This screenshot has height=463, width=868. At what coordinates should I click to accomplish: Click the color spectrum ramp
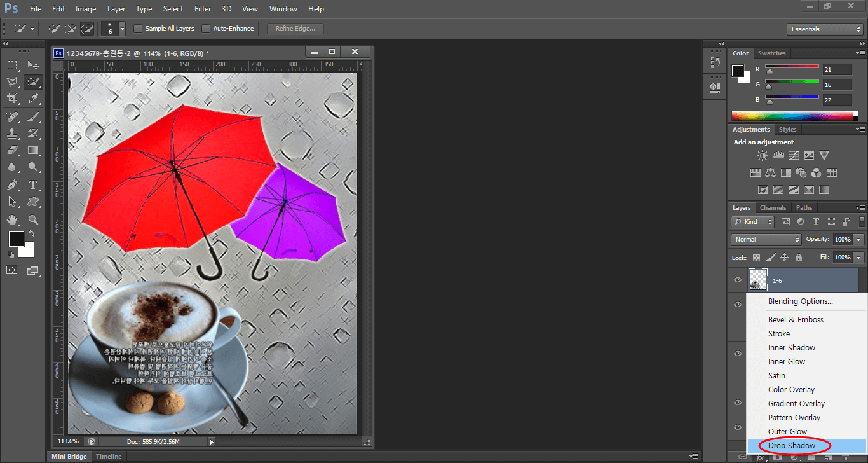(794, 116)
